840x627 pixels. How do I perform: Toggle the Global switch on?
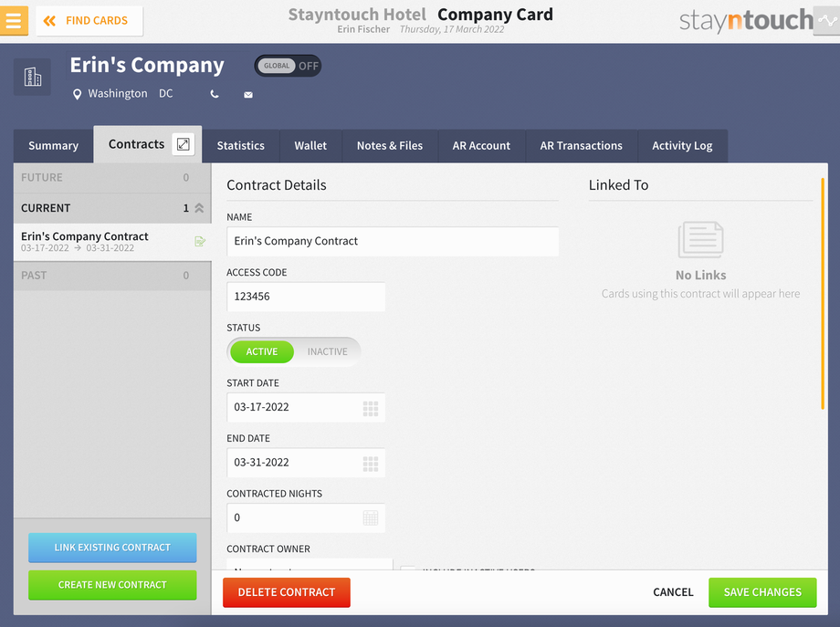point(288,66)
